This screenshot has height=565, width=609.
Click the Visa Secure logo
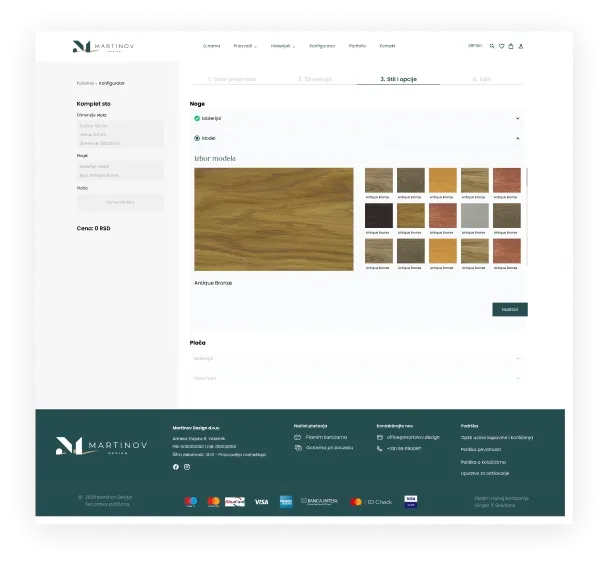pyautogui.click(x=411, y=501)
